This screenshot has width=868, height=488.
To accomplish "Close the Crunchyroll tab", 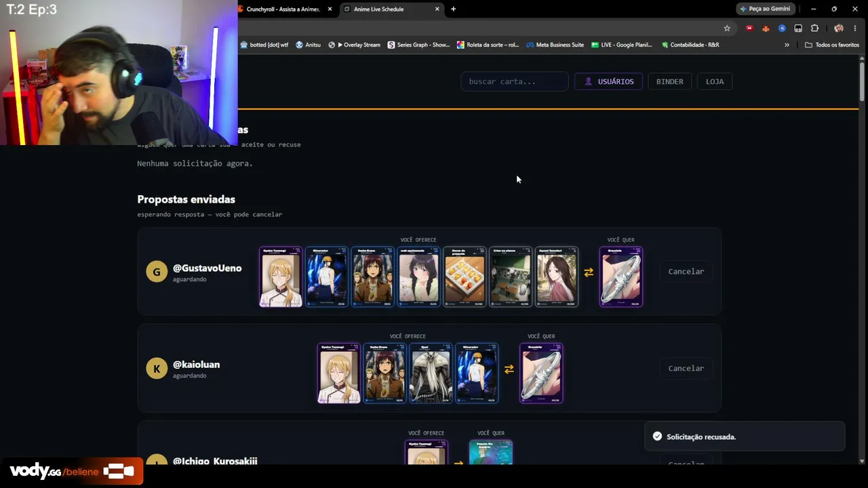I will (330, 9).
